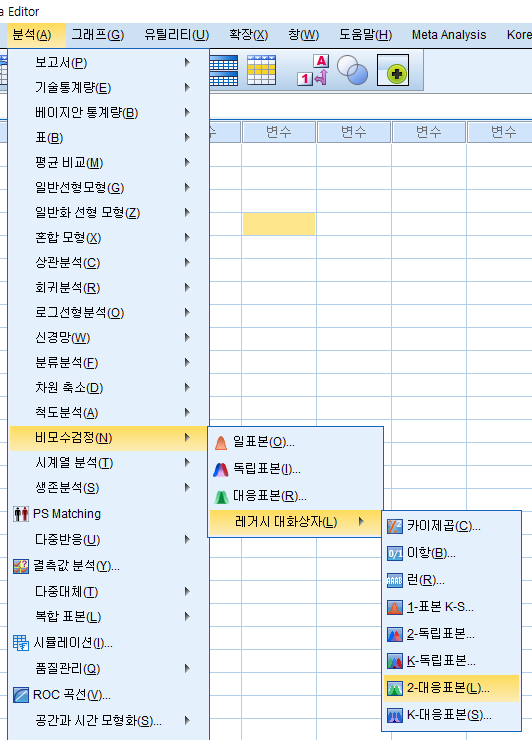Click the highlighted yellow data cell

[x=279, y=224]
